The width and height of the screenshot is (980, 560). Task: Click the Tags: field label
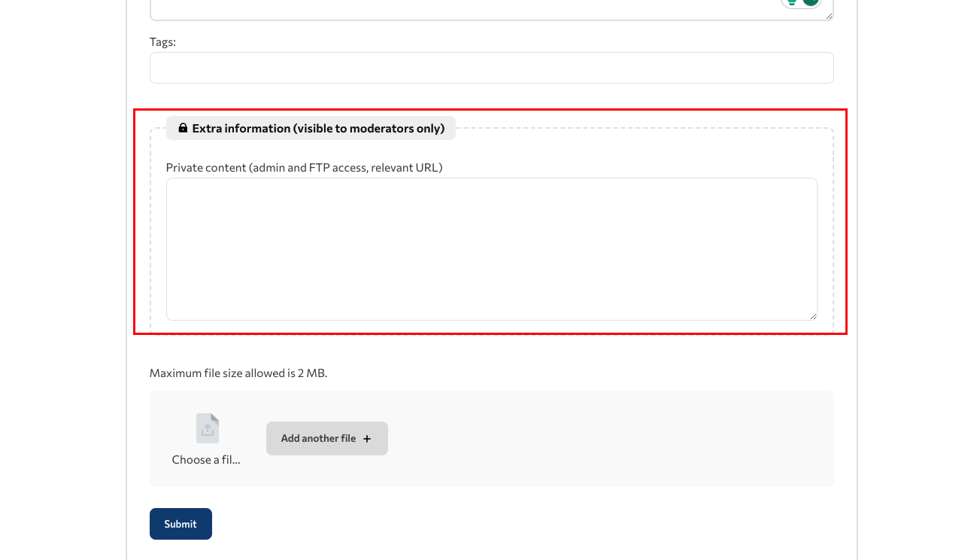[162, 42]
